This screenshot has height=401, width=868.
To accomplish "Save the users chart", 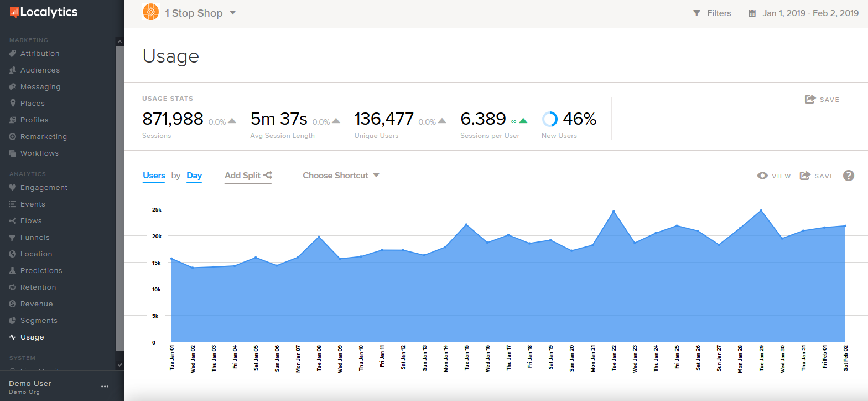I will coord(817,176).
